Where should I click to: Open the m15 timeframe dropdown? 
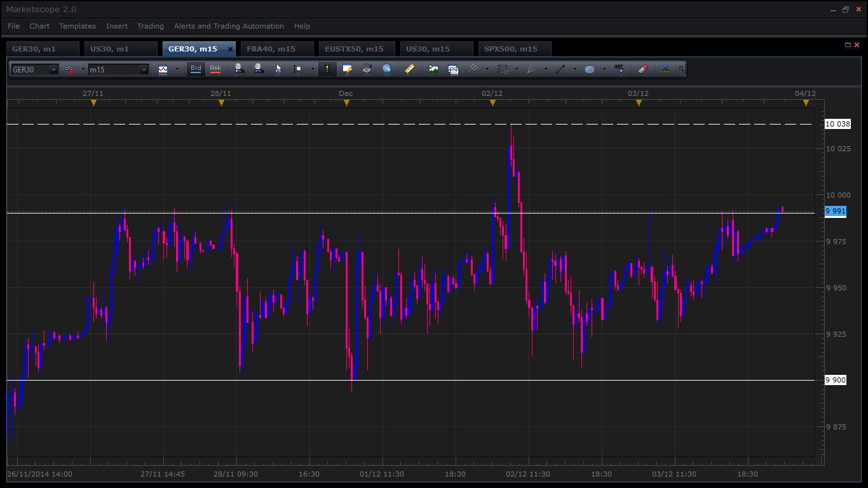(x=144, y=69)
